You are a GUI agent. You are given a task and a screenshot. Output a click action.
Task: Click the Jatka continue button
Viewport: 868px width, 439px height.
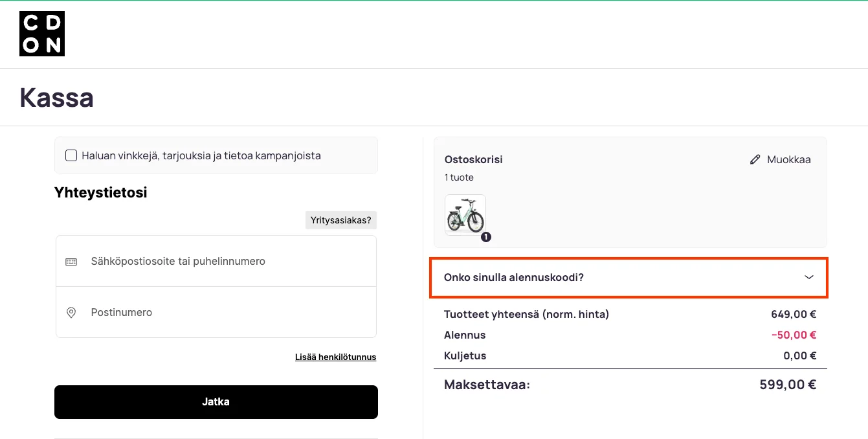(216, 402)
